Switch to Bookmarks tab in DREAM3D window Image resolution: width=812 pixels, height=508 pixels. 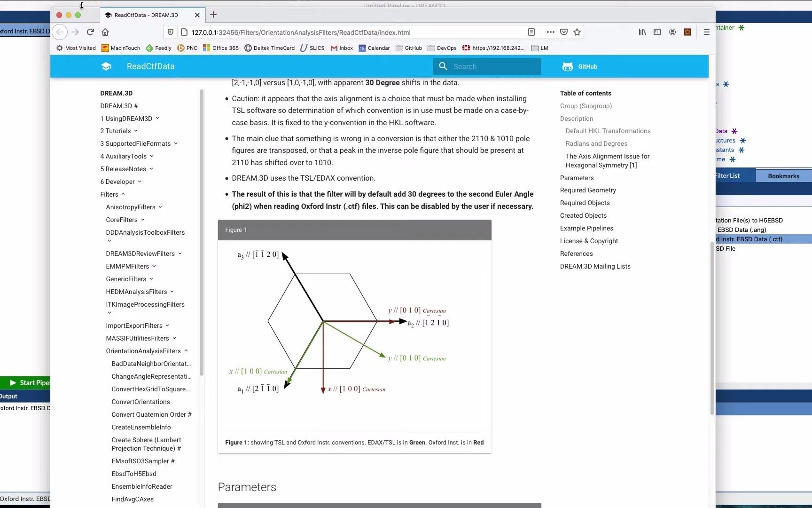(783, 176)
